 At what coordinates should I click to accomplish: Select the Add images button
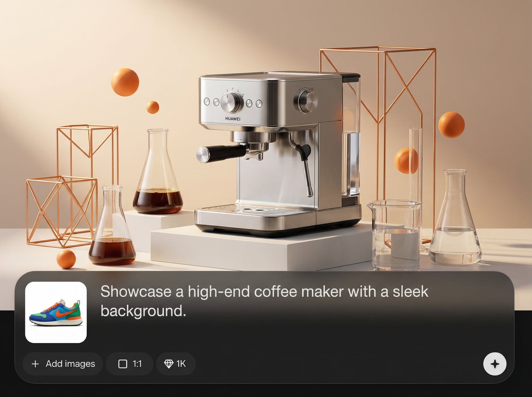[x=63, y=364]
